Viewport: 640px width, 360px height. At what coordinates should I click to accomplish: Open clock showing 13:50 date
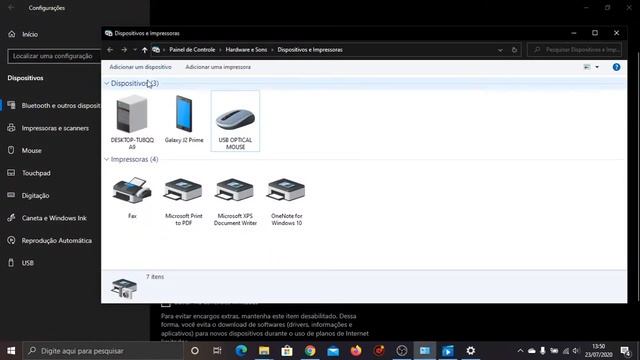599,351
